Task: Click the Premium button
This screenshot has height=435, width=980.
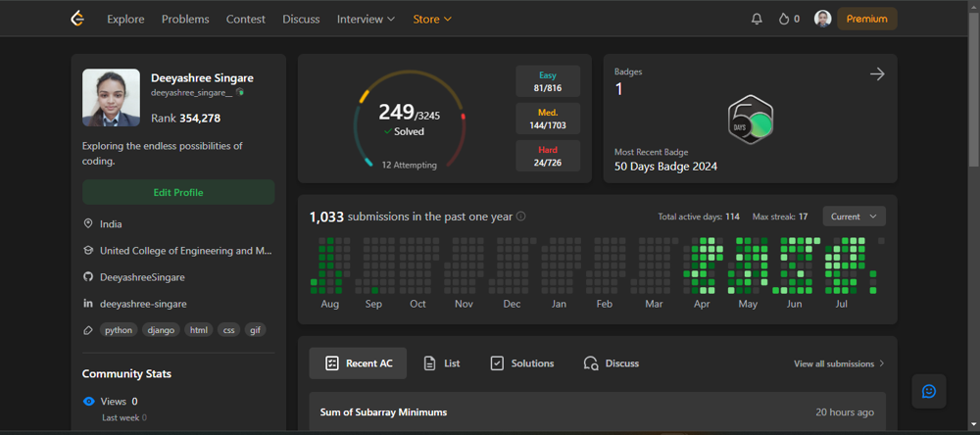Action: (866, 19)
